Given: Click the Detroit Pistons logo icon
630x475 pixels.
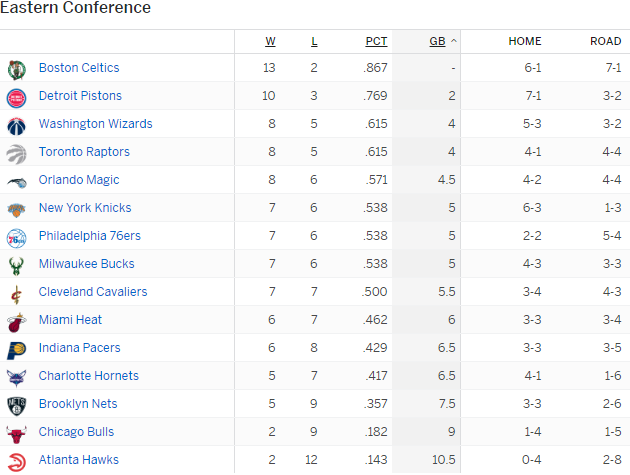Looking at the screenshot, I should pos(16,97).
